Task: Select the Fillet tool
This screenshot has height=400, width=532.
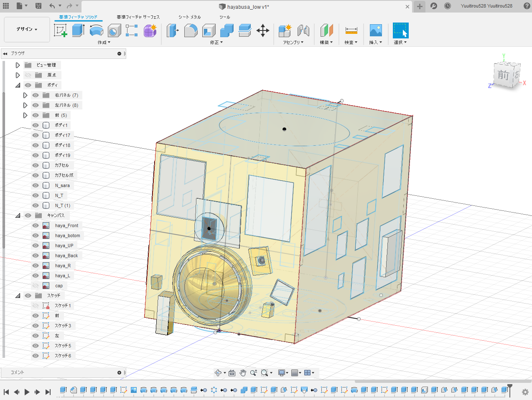Action: pyautogui.click(x=191, y=30)
